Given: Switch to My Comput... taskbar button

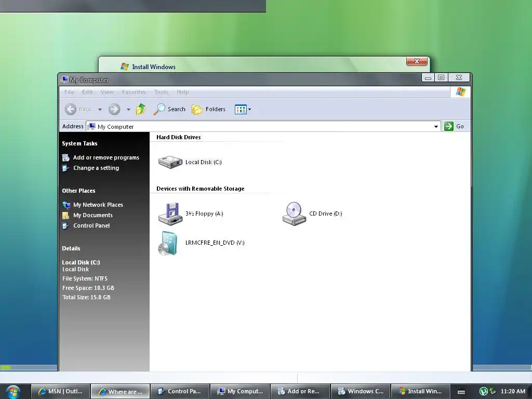Looking at the screenshot, I should click(240, 391).
